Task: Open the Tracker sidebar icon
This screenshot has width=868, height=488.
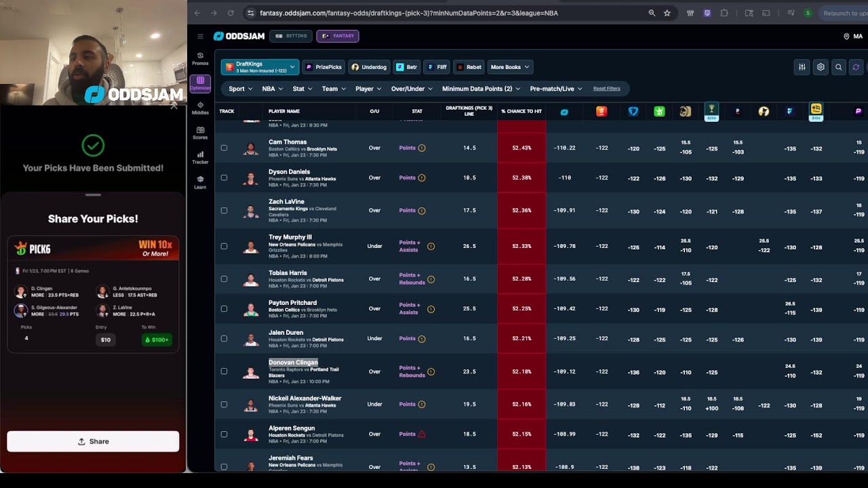Action: pos(200,157)
